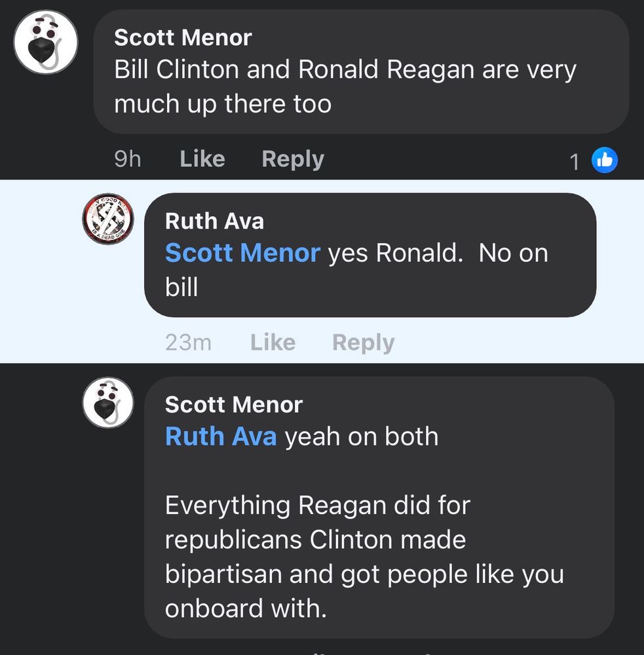Open the Scott Menor mention in blue text
This screenshot has width=644, height=655.
click(x=242, y=253)
